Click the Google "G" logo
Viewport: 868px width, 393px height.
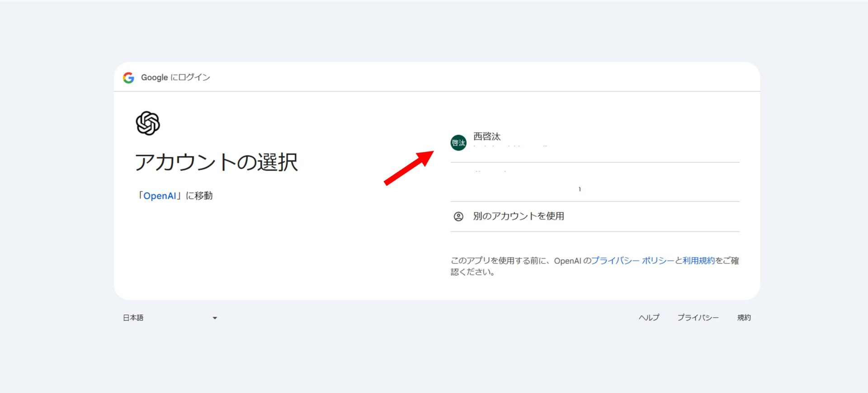click(x=128, y=78)
